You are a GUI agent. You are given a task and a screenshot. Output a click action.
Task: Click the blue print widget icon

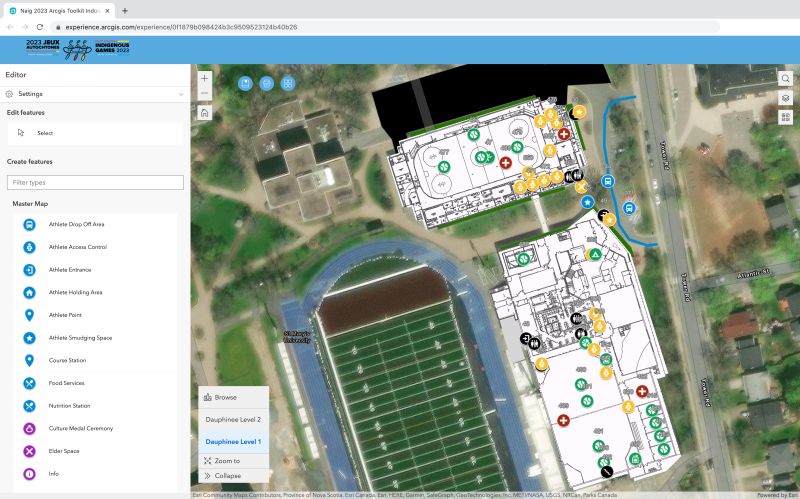[x=266, y=83]
